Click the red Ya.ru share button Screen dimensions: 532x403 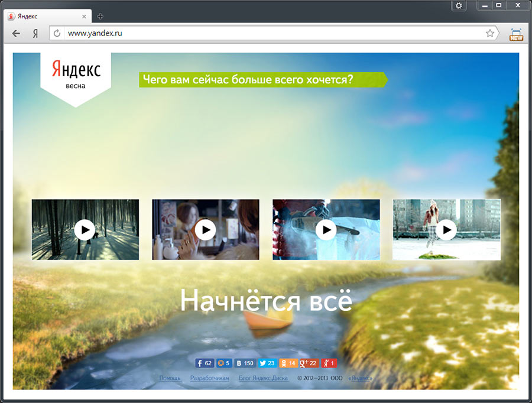(329, 363)
